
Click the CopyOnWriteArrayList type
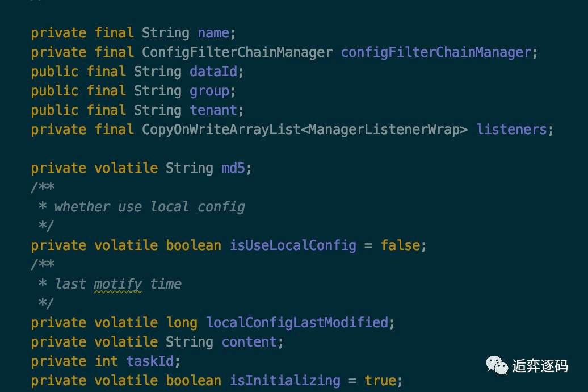pyautogui.click(x=221, y=130)
